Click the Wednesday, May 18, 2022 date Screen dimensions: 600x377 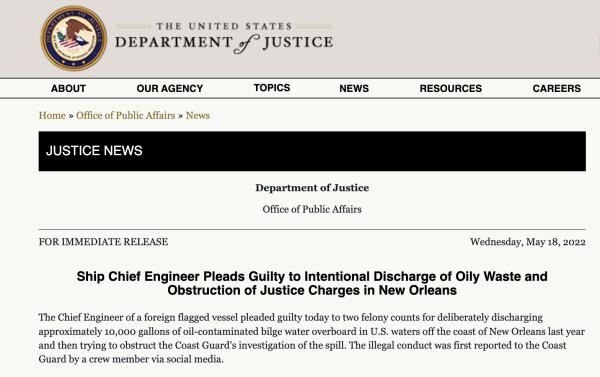(x=528, y=242)
